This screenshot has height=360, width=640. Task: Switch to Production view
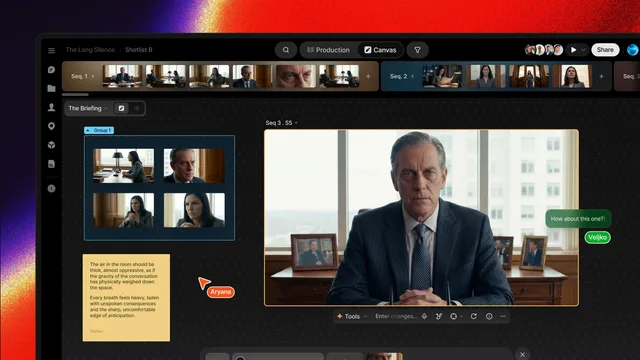pyautogui.click(x=328, y=50)
